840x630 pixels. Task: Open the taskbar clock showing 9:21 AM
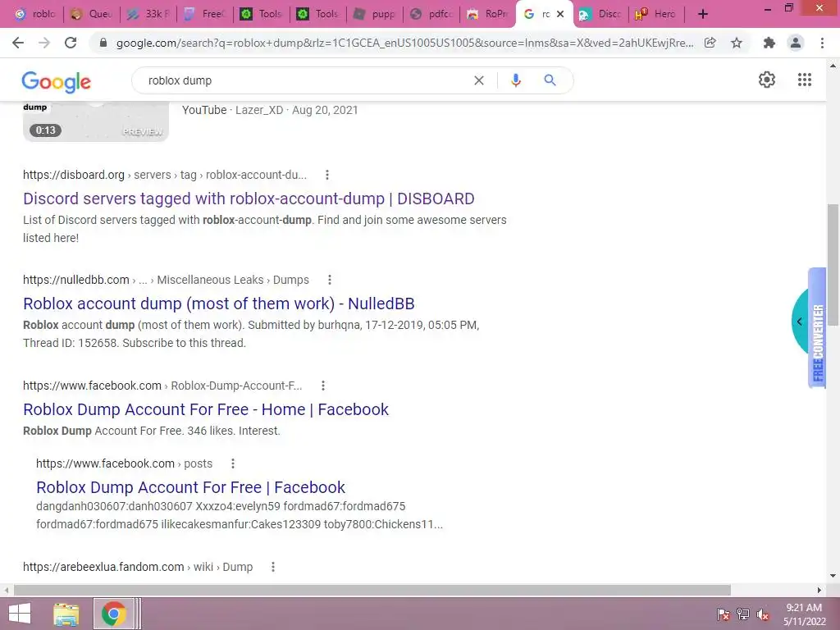[x=804, y=614]
